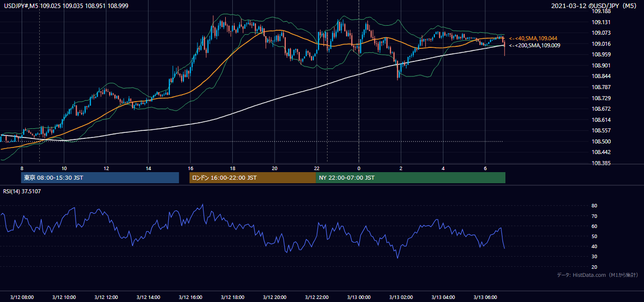The width and height of the screenshot is (644, 302).
Task: Click date label 3/12 14:00
Action: point(148,297)
